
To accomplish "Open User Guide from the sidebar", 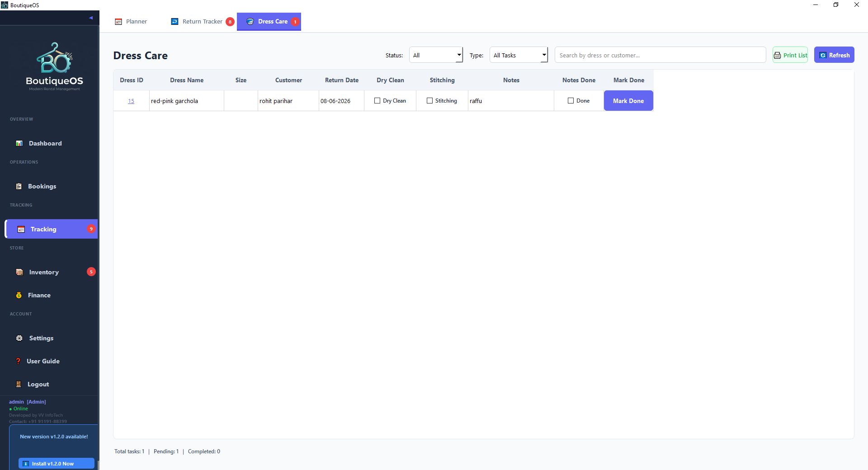I will point(51,361).
